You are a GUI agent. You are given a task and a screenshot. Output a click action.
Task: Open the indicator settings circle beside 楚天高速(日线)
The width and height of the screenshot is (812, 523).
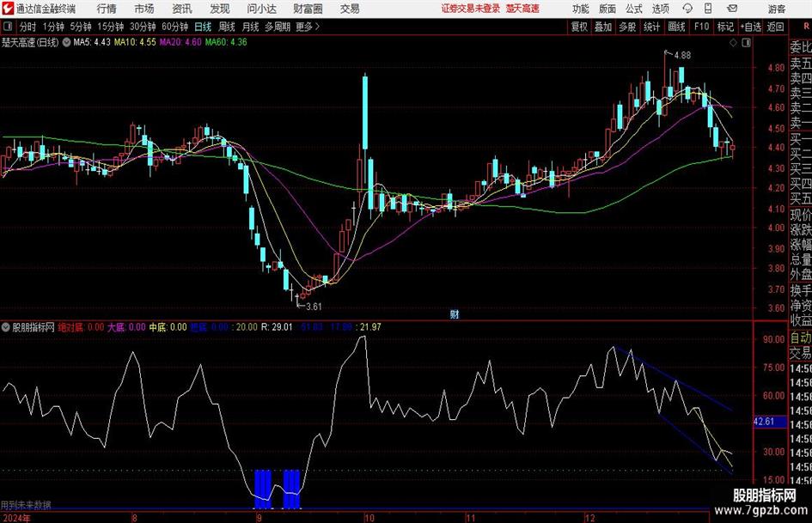(66, 42)
